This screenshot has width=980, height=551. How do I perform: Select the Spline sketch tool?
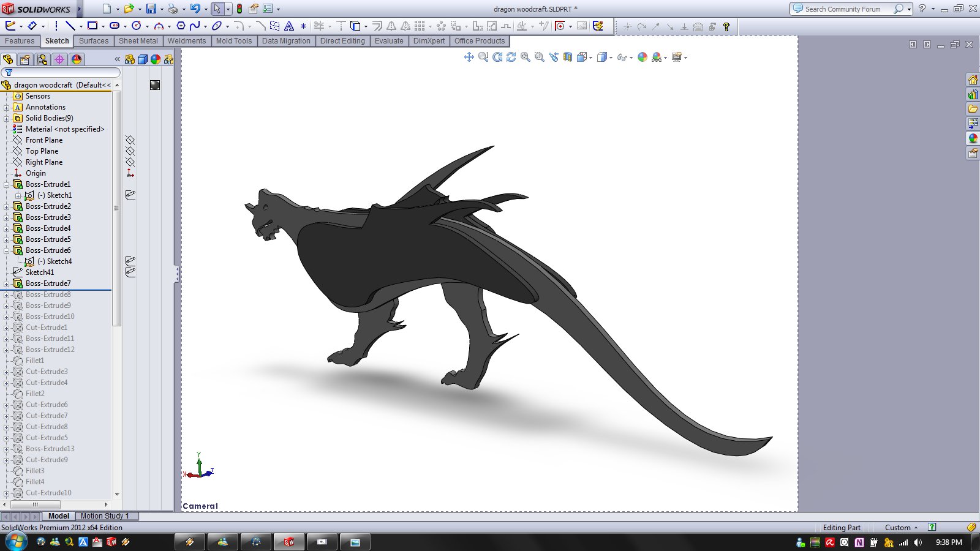click(195, 26)
